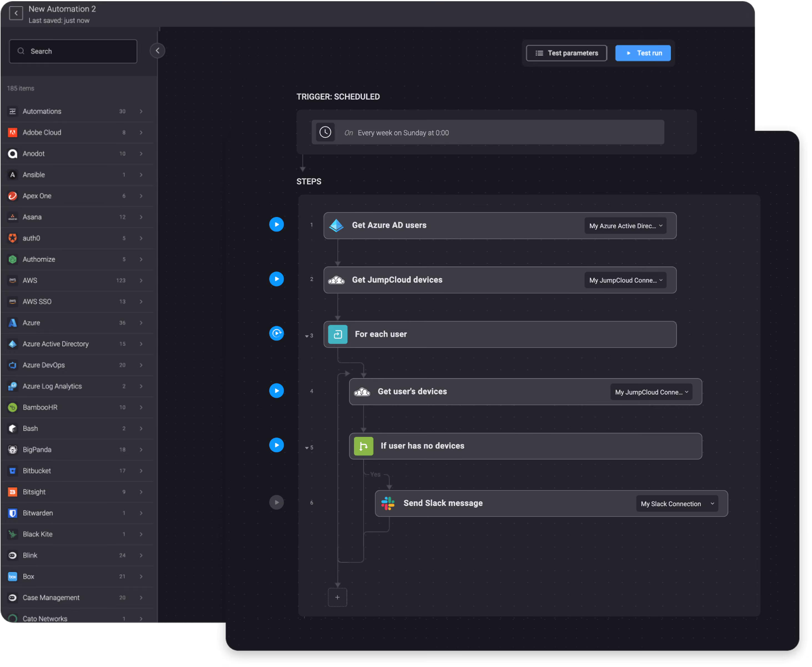
Task: Expand the Azure Active Directory category chevron
Action: point(141,344)
